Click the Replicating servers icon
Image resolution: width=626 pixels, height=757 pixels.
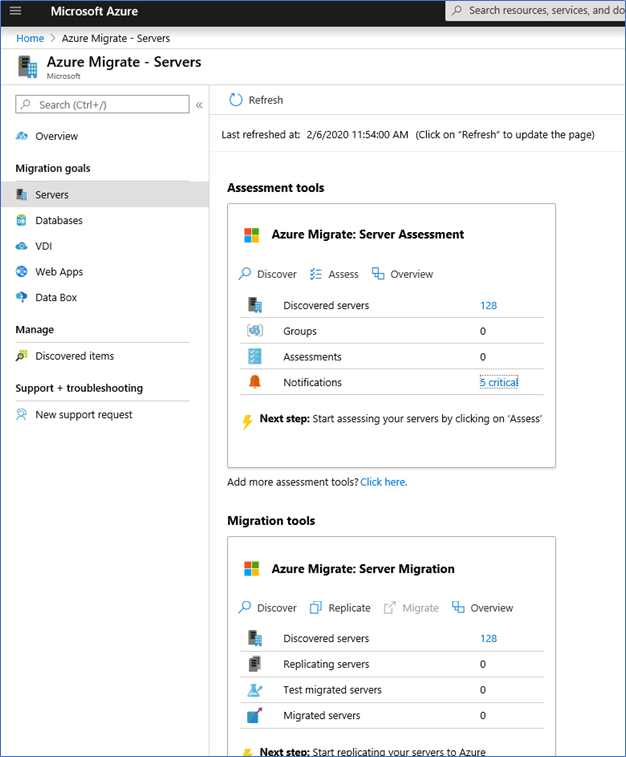(x=255, y=664)
